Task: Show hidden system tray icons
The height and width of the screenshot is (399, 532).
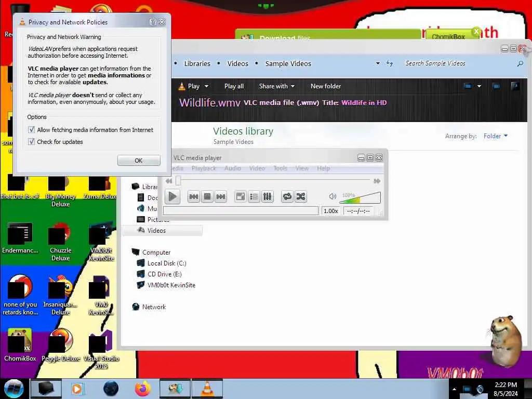Action: coord(454,389)
